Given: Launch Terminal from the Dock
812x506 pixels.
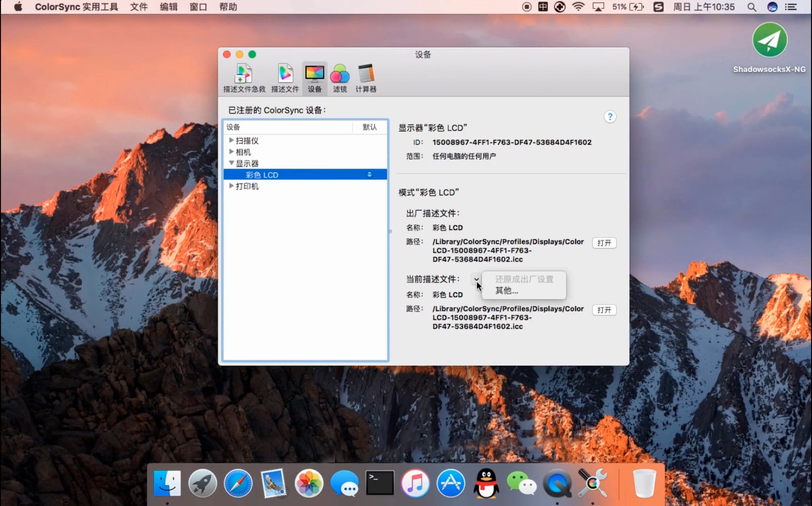Looking at the screenshot, I should 380,483.
